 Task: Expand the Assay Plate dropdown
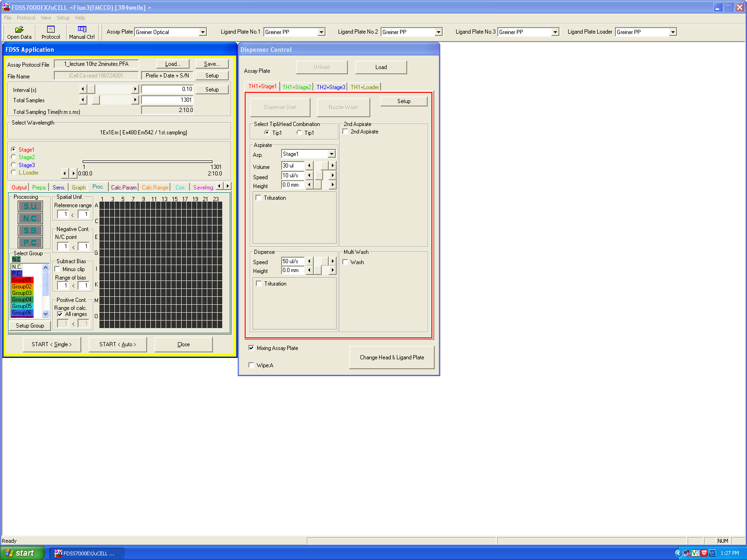tap(203, 32)
